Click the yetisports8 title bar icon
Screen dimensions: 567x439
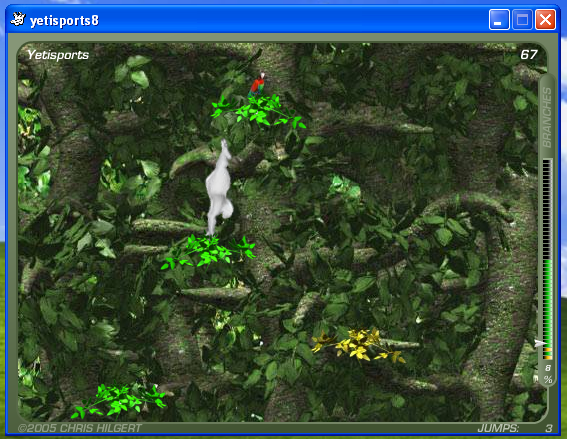18,20
